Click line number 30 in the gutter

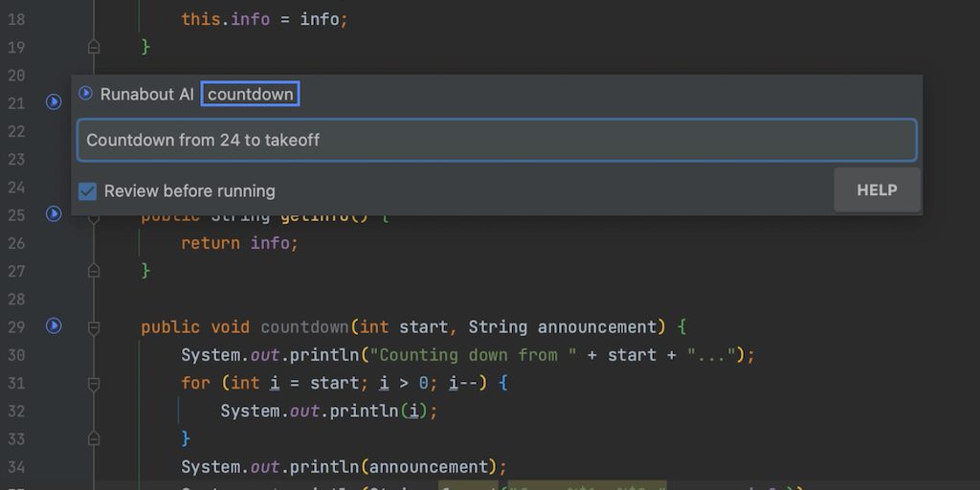point(15,355)
